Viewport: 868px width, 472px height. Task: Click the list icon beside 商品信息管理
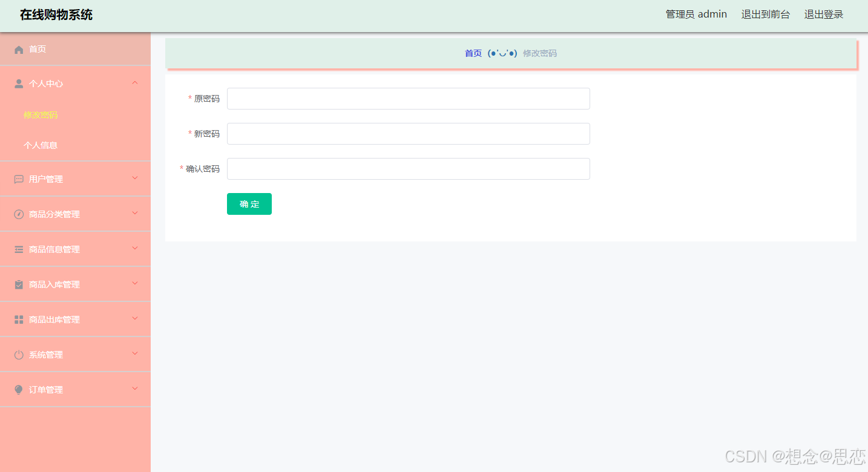(x=19, y=249)
